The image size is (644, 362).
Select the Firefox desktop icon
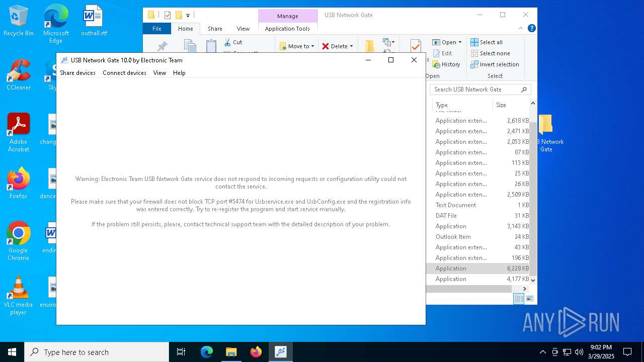tap(19, 184)
